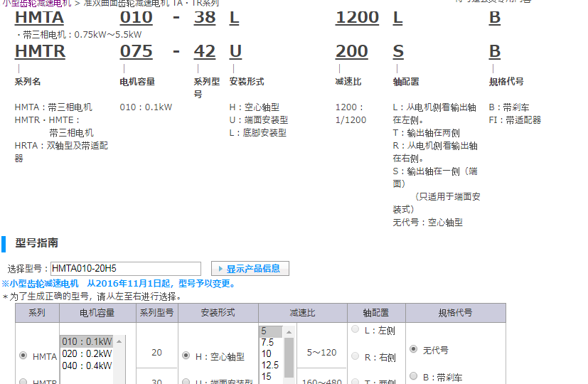The width and height of the screenshot is (588, 384).
Task: Choose B：带刹车 specification option
Action: (414, 376)
